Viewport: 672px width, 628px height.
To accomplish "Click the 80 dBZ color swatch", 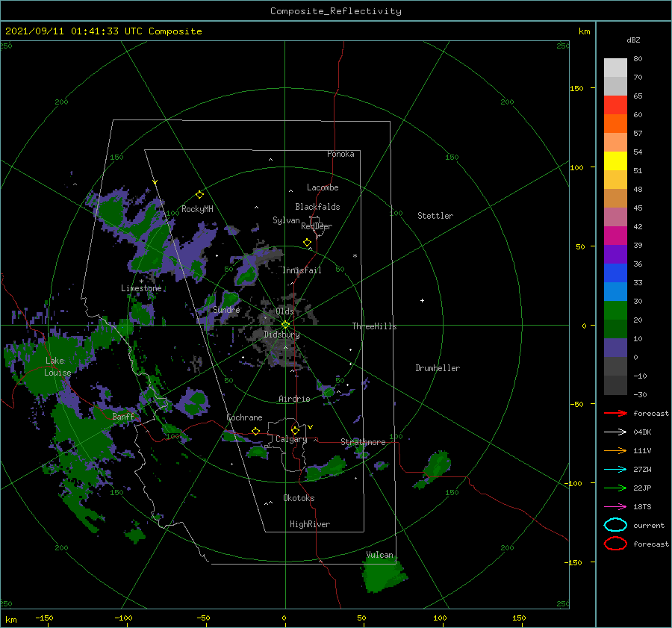I will coord(615,67).
